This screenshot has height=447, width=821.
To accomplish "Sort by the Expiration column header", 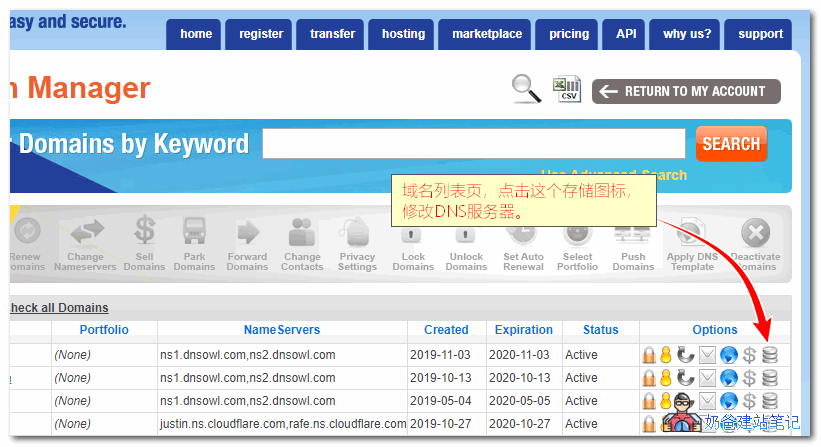I will coord(523,330).
